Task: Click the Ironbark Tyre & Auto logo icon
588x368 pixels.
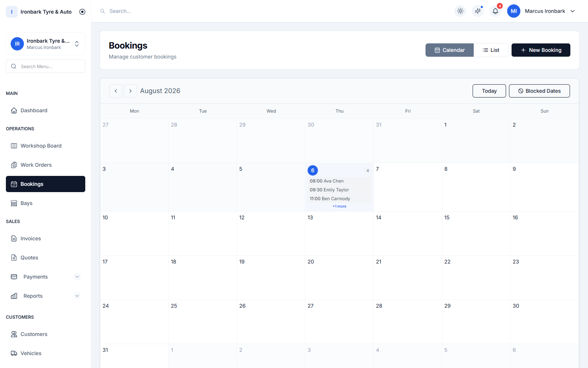Action: coord(12,12)
